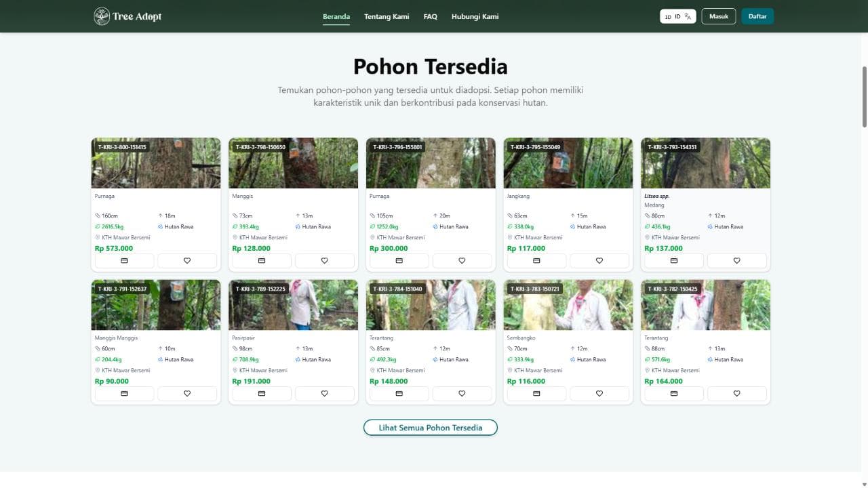868x488 pixels.
Task: Open the photo of tree T-KRI-3-783-150721
Action: click(x=568, y=305)
